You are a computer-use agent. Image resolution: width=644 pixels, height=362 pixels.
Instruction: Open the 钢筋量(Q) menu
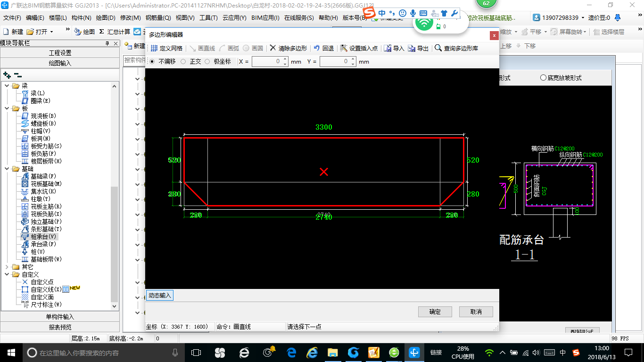point(158,18)
